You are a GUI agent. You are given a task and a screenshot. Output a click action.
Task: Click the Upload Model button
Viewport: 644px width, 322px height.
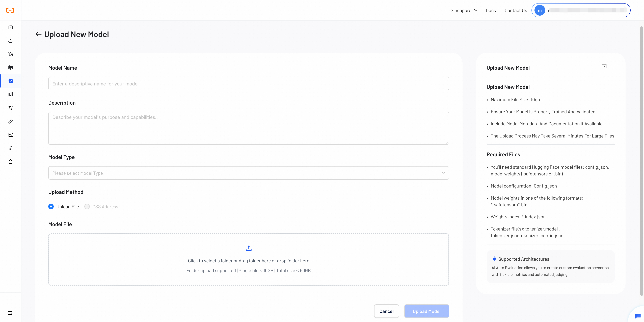coord(426,311)
